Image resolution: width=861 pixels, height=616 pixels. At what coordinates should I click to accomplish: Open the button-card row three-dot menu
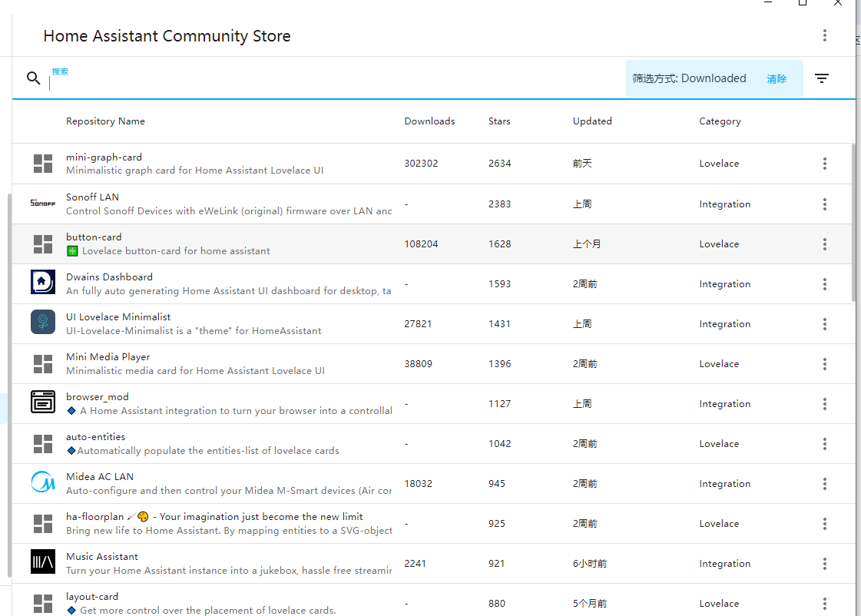[x=824, y=244]
